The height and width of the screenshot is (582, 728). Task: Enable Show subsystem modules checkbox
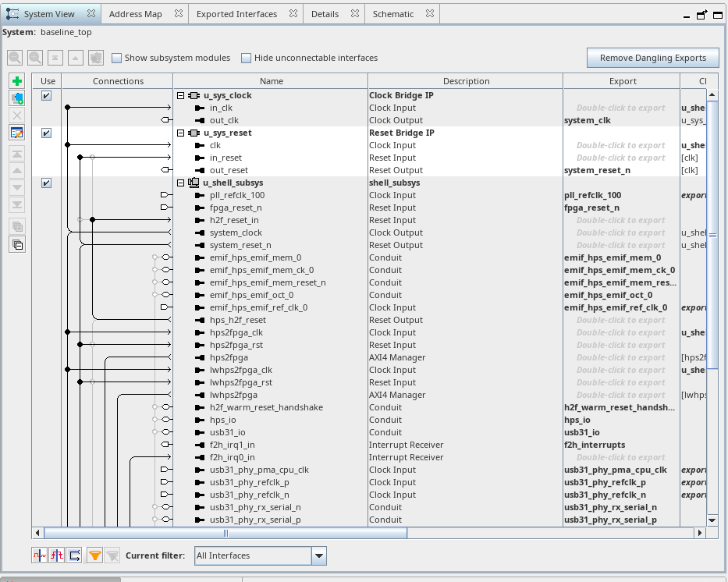coord(116,58)
